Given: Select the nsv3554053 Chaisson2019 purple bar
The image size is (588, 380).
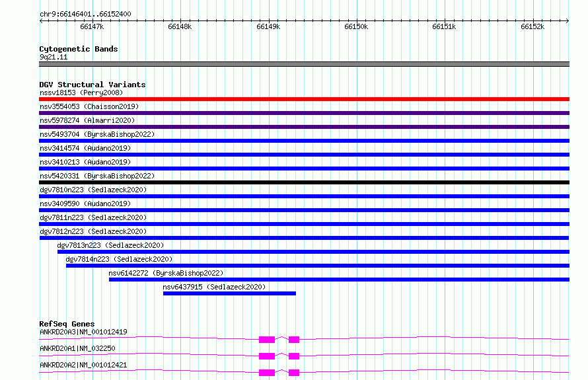Looking at the screenshot, I should tap(304, 113).
